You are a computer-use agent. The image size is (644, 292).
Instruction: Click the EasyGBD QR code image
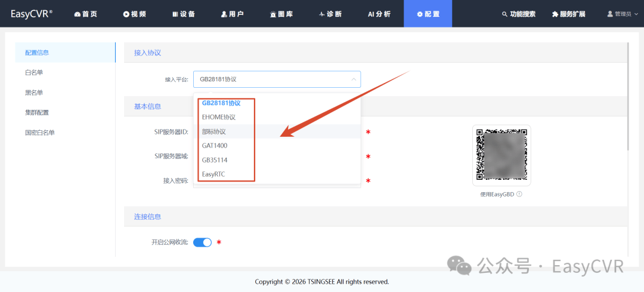pos(501,155)
